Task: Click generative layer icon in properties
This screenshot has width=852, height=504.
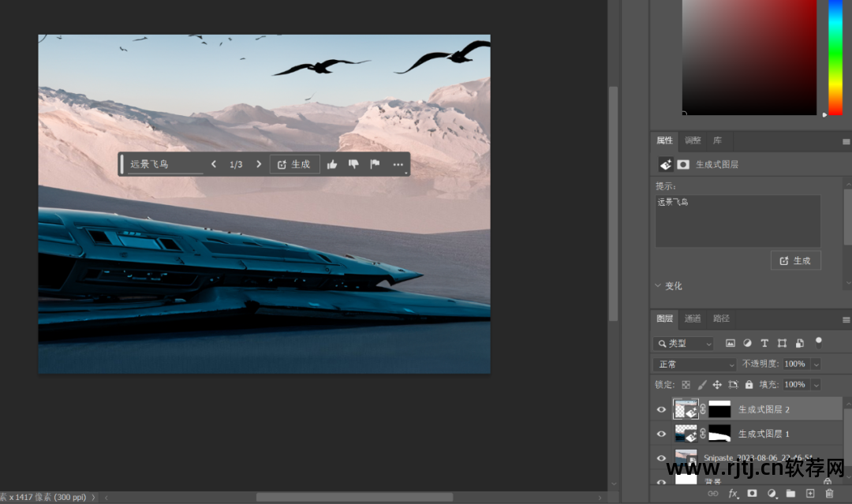Action: 665,164
